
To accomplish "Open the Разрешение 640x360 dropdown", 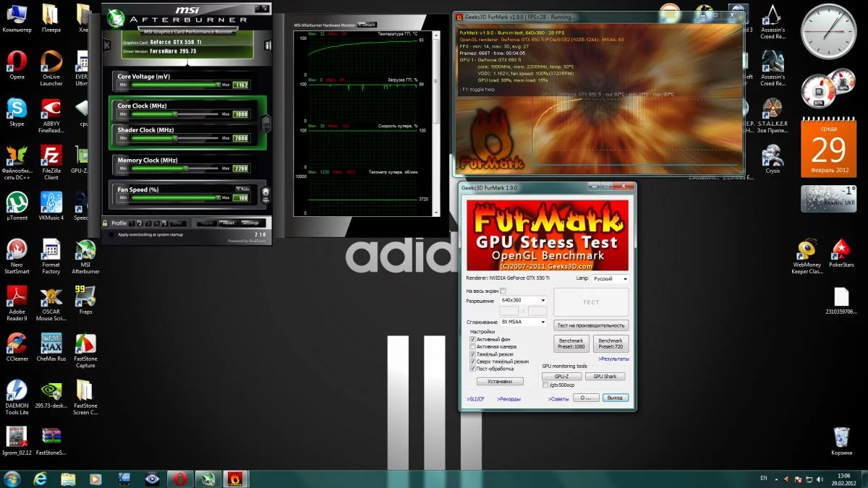I will click(x=523, y=300).
